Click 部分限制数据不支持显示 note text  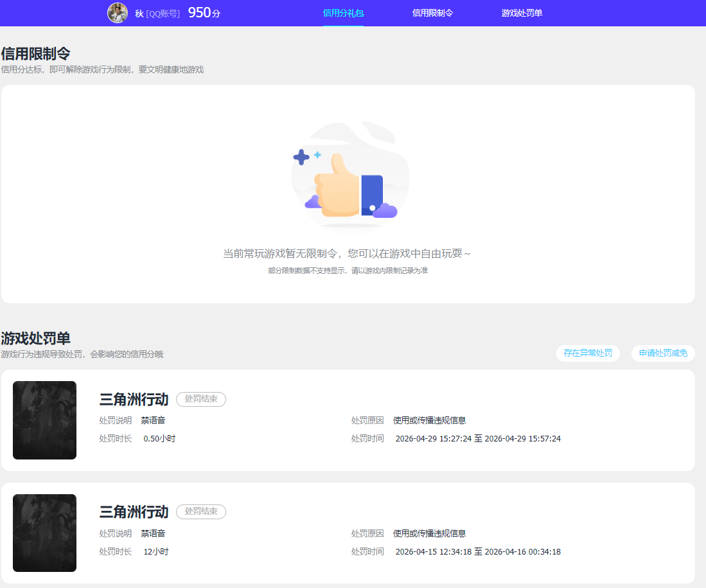(348, 271)
